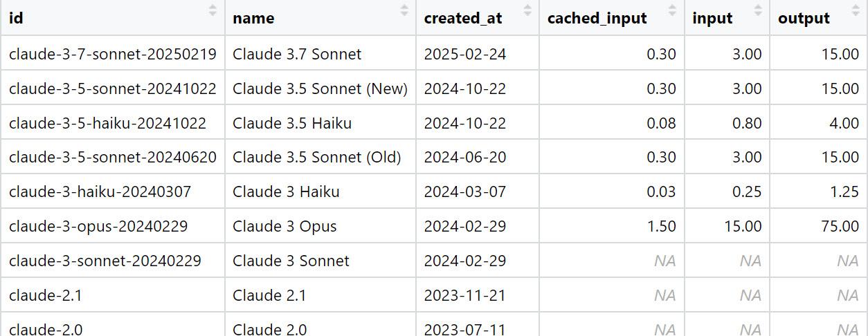Click the name column header label
The width and height of the screenshot is (868, 336).
tap(253, 19)
